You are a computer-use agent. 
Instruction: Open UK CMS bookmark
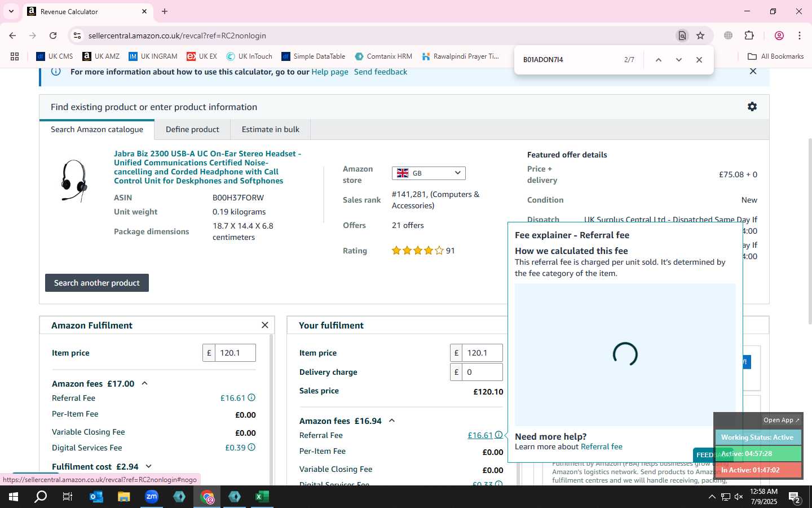point(55,56)
